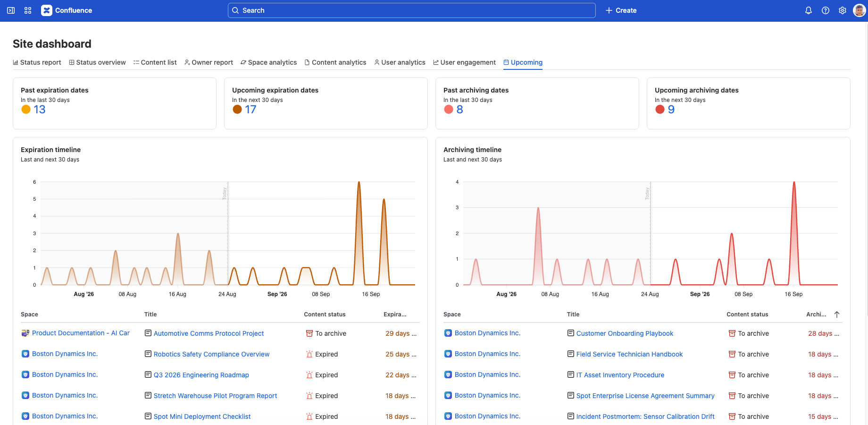Click page icon beside Field Service Technician Handbook
Image resolution: width=868 pixels, height=425 pixels.
(571, 354)
